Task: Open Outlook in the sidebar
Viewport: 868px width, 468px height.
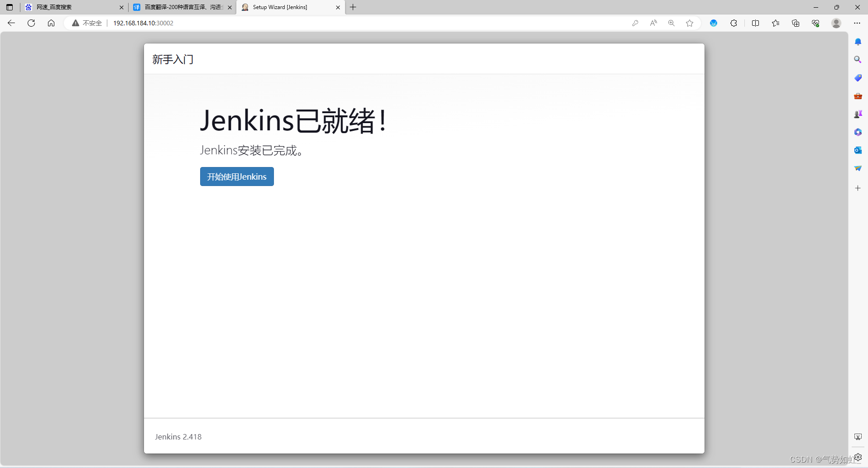Action: (858, 150)
